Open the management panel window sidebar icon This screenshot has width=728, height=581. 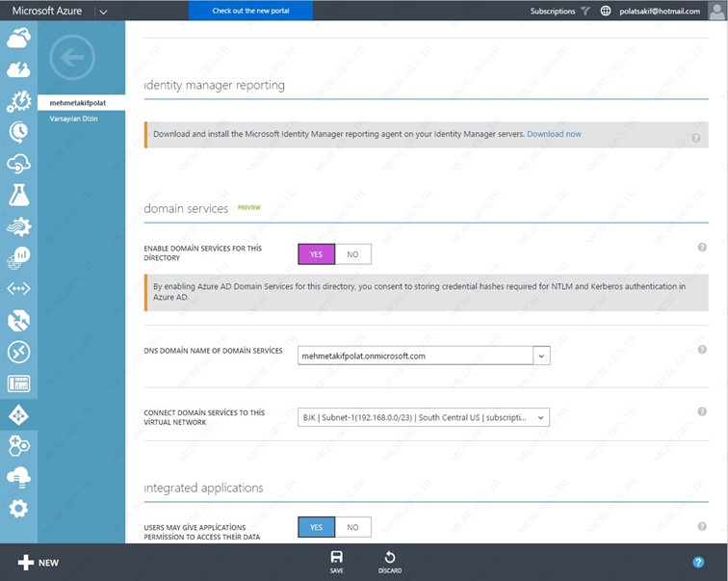point(18,383)
